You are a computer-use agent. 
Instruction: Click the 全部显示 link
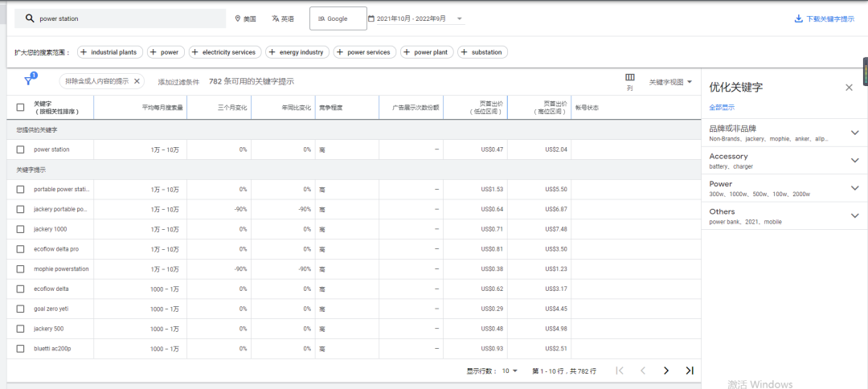point(722,108)
